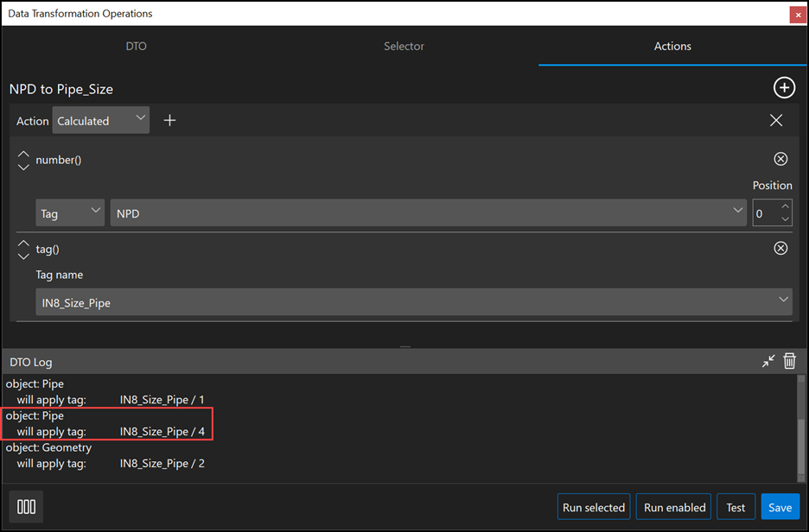Open the IN8_Size_Pipe tag name dropdown

tap(783, 300)
